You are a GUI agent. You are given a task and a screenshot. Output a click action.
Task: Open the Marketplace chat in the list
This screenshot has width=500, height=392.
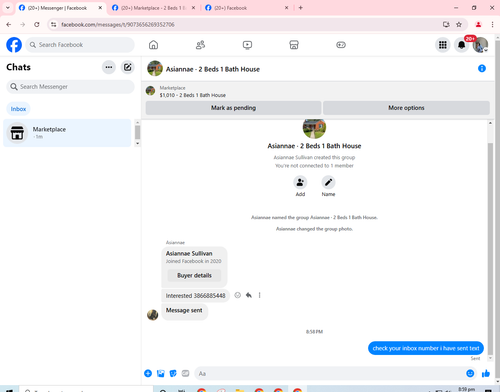tap(67, 133)
